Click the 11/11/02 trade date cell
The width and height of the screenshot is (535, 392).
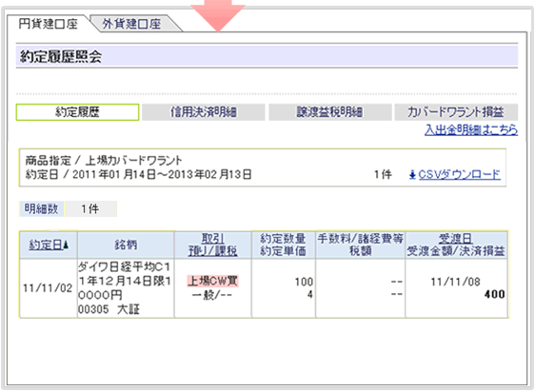pyautogui.click(x=48, y=288)
